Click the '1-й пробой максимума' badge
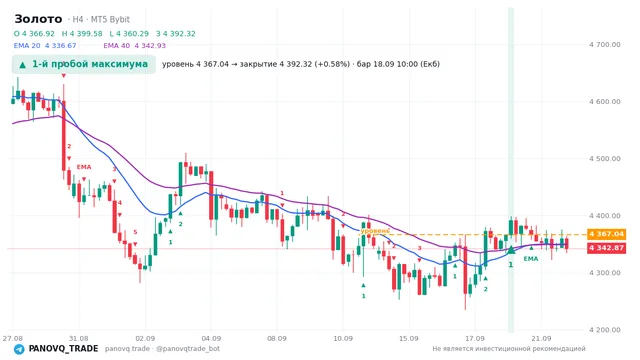The image size is (640, 360). click(84, 64)
